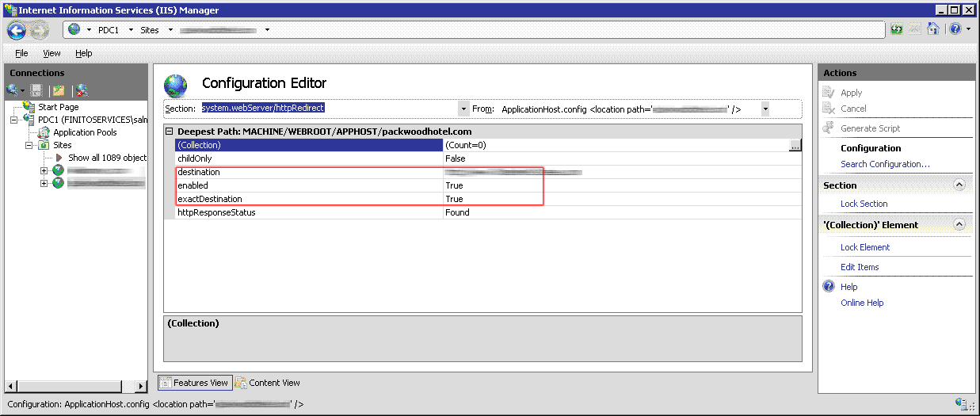Open Online Help link
The image size is (980, 416).
862,303
